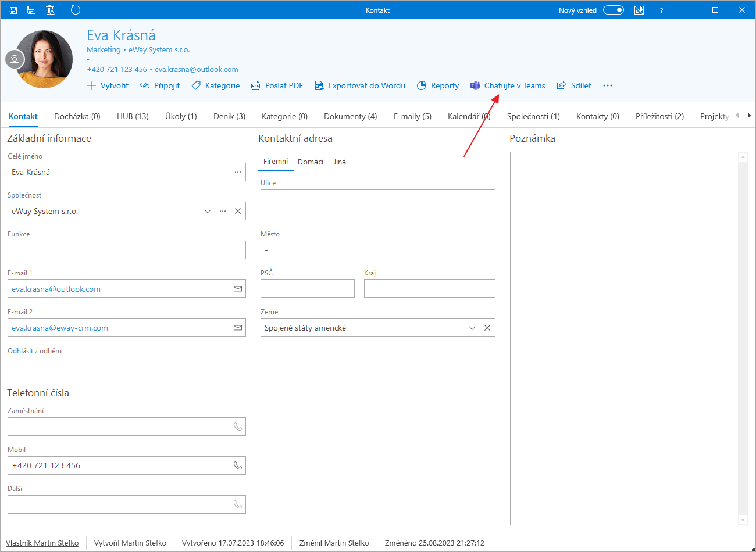Image resolution: width=756 pixels, height=552 pixels.
Task: Open the Kategorie (0) tab
Action: tap(284, 116)
